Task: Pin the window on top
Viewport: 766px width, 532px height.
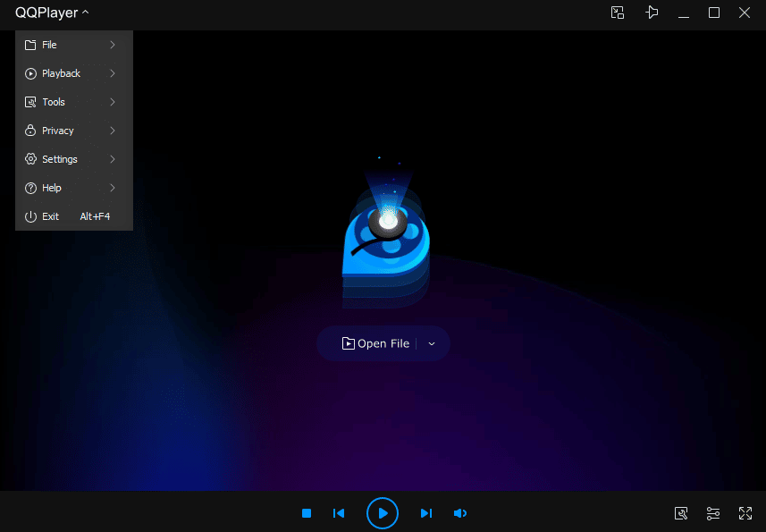Action: click(x=652, y=13)
